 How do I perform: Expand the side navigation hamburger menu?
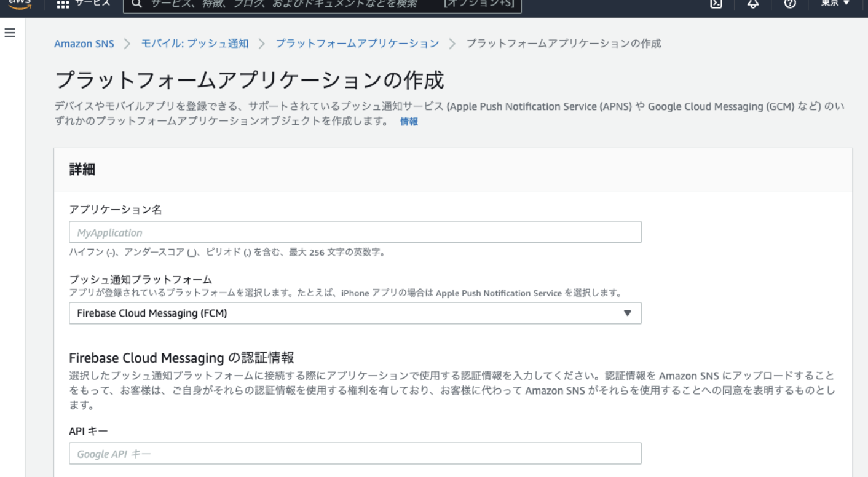10,33
